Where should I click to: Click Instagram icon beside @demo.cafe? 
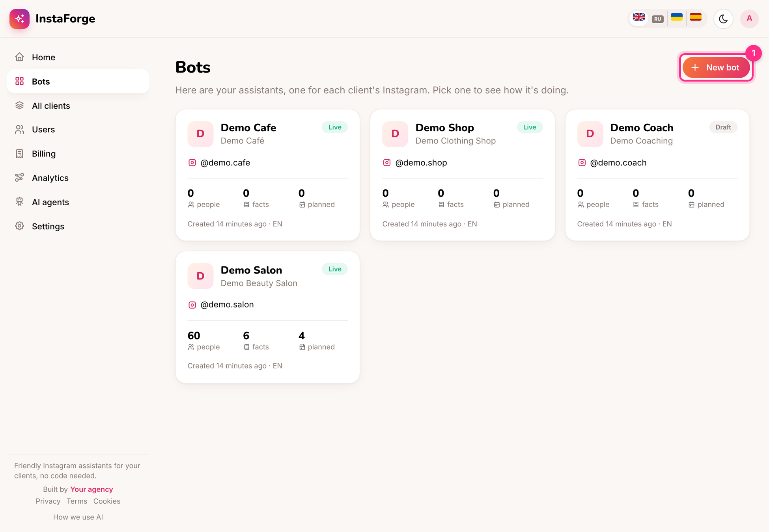click(x=192, y=163)
